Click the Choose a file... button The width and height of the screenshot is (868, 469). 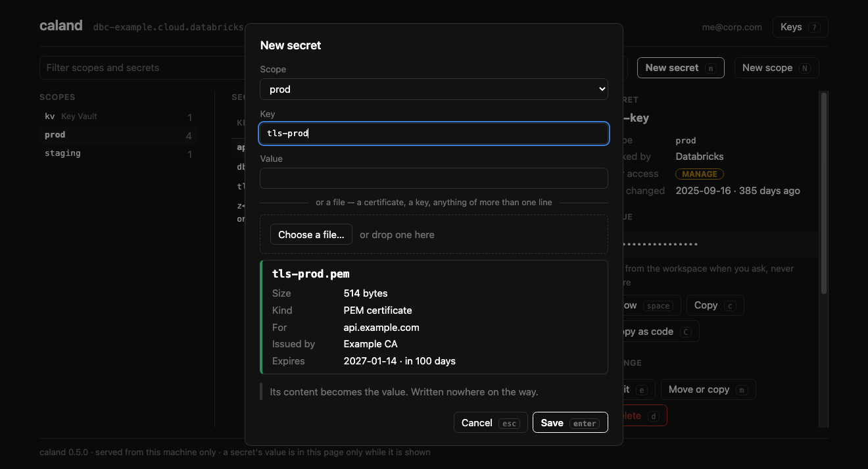click(311, 235)
